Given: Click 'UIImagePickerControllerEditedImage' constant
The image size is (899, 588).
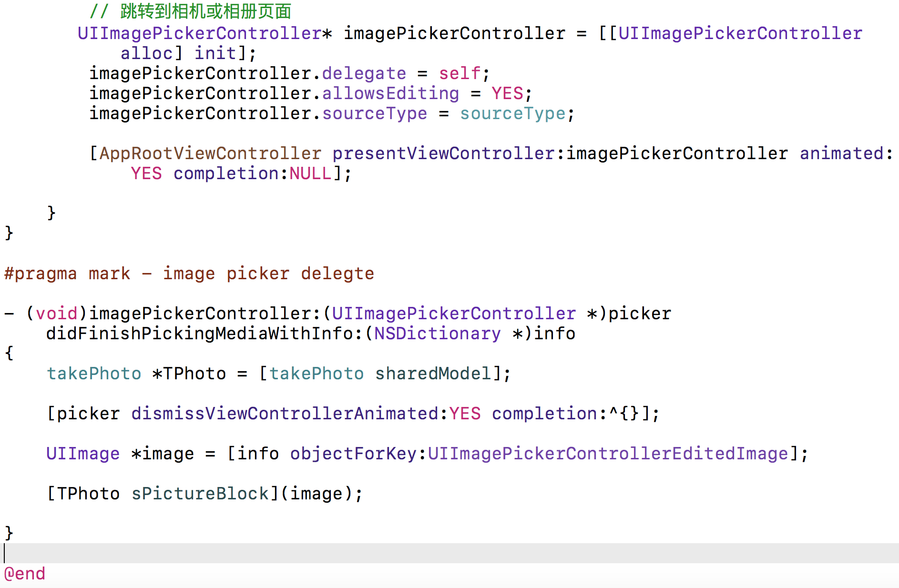Looking at the screenshot, I should point(608,454).
